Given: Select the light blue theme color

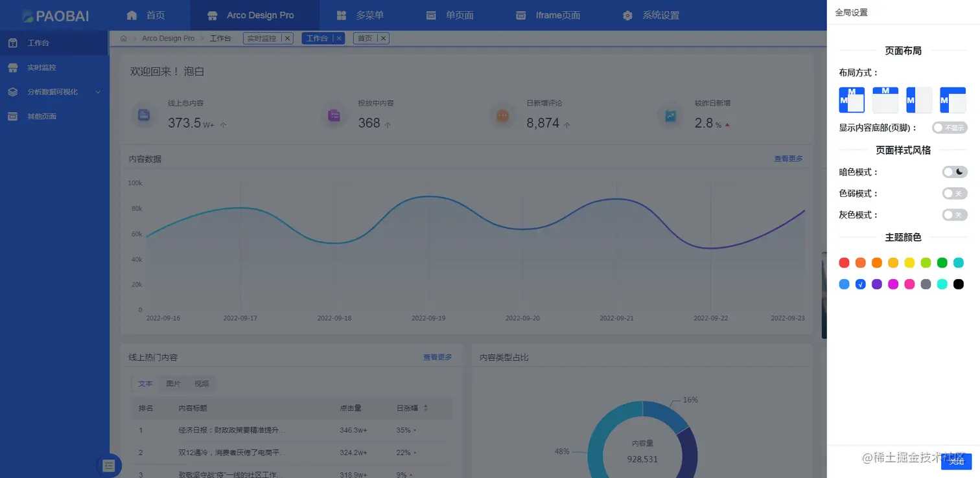Looking at the screenshot, I should click(844, 284).
